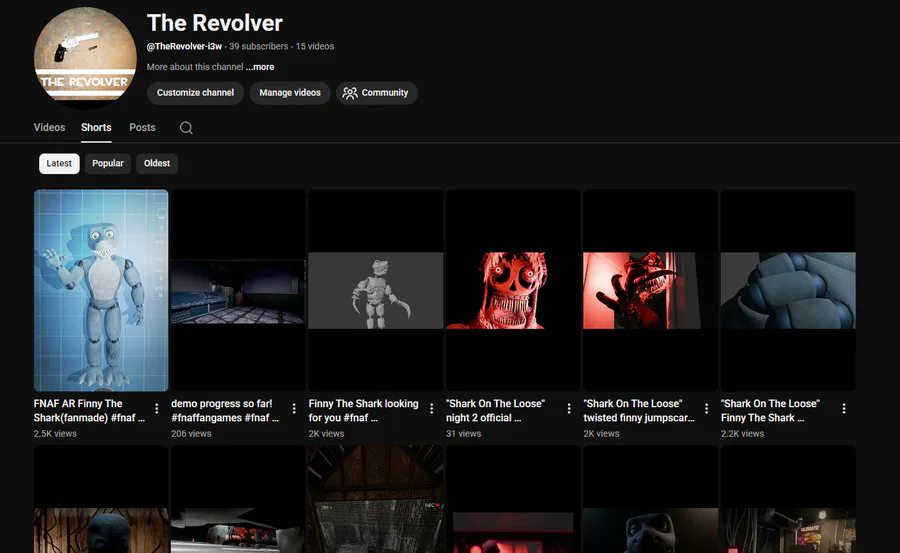Viewport: 900px width, 553px height.
Task: Click the 2.2K views text
Action: 742,434
